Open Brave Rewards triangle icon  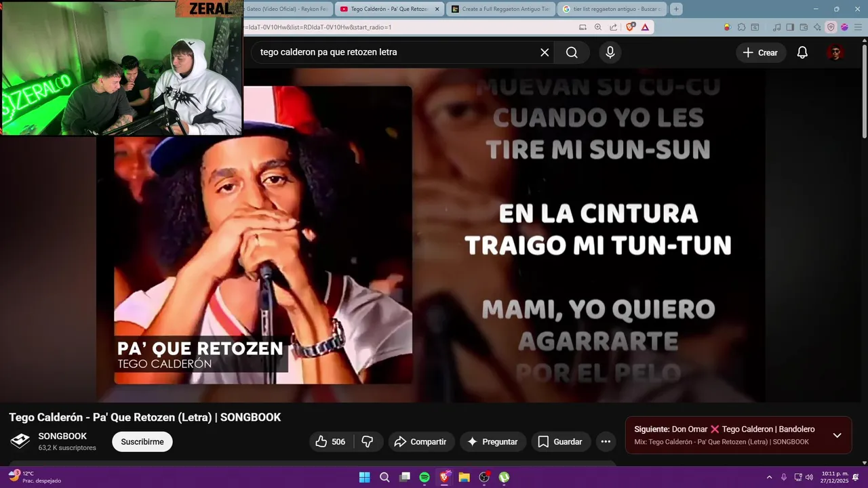[645, 27]
